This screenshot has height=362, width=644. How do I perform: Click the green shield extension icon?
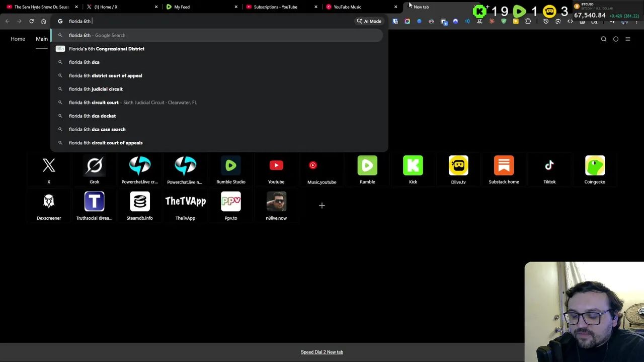tap(504, 21)
